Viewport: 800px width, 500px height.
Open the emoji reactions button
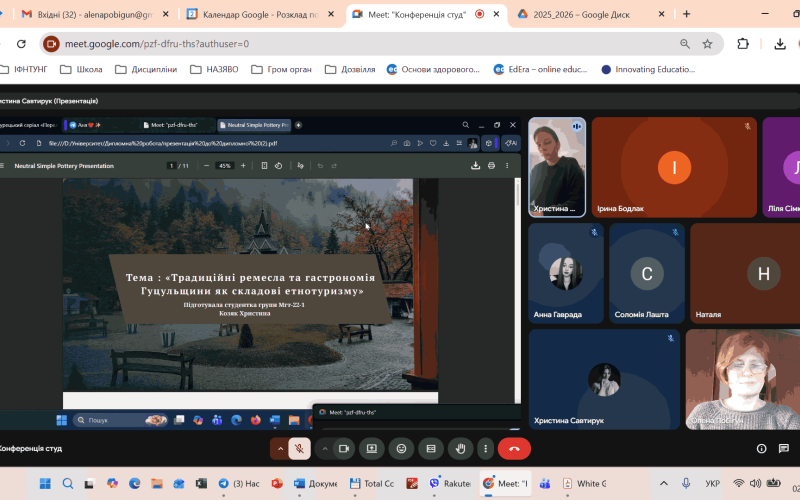point(401,449)
